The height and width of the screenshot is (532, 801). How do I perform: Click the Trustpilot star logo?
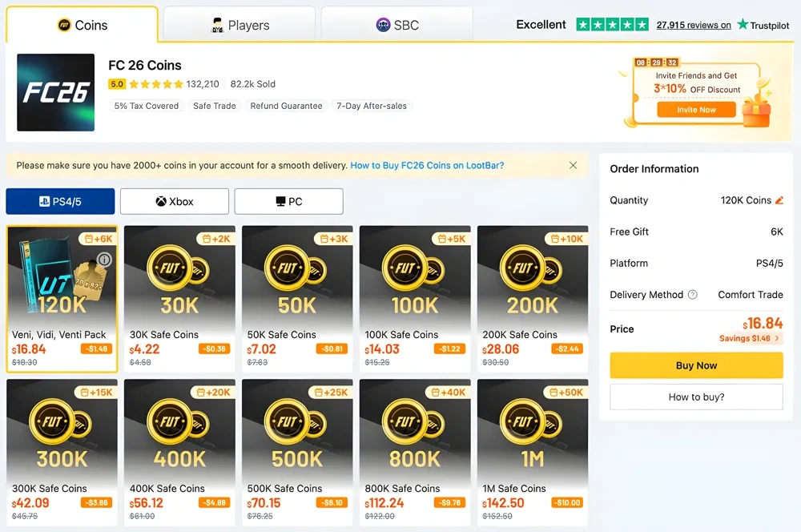(743, 25)
